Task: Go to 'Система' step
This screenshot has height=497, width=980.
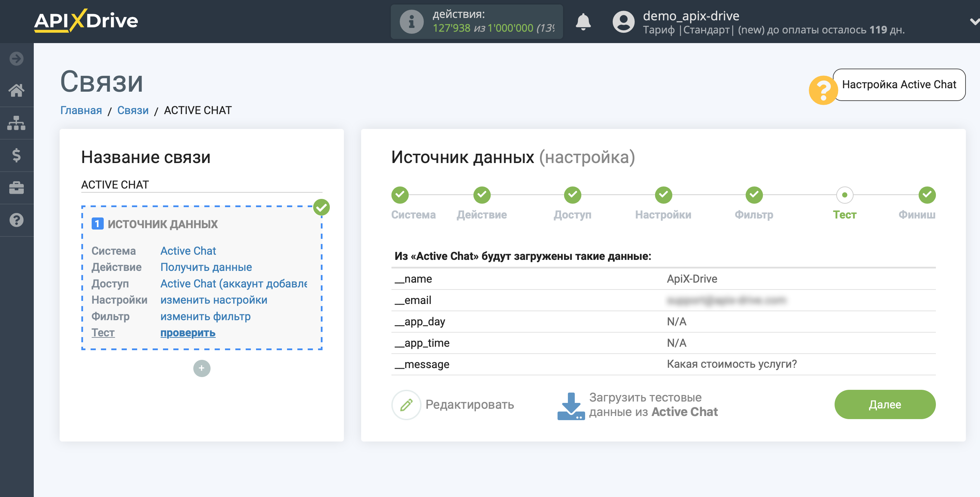Action: 400,195
